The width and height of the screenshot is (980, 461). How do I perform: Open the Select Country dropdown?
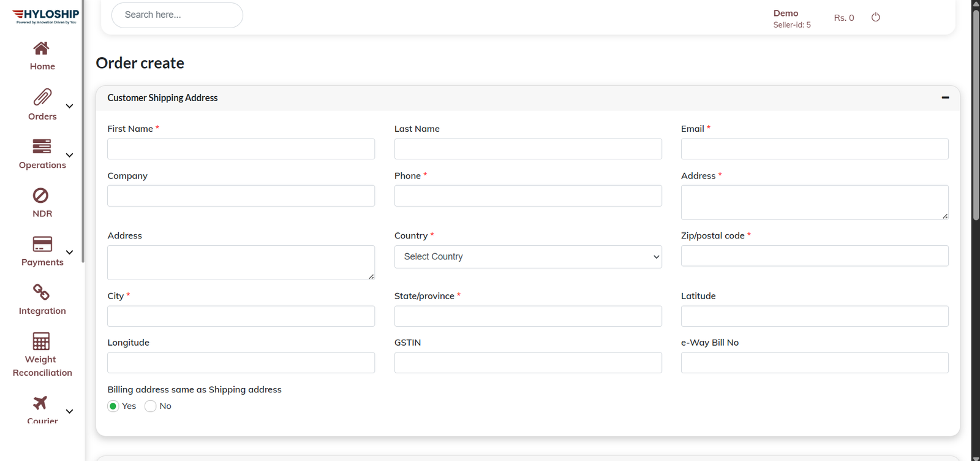(527, 257)
